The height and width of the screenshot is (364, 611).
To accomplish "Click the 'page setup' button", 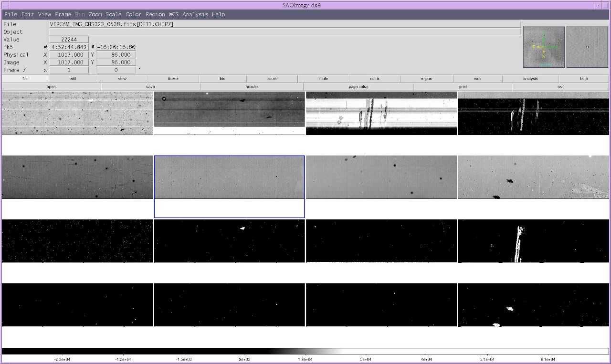I will click(358, 87).
